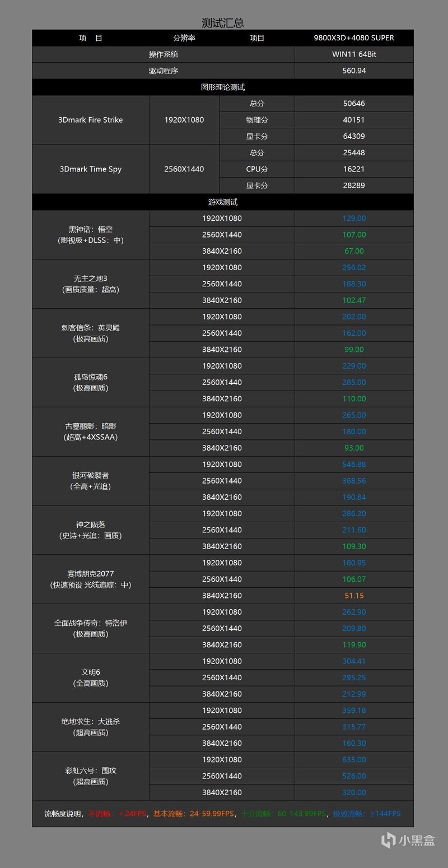This screenshot has width=448, height=868.
Task: Click the 测试汇总 title text
Action: tap(223, 23)
